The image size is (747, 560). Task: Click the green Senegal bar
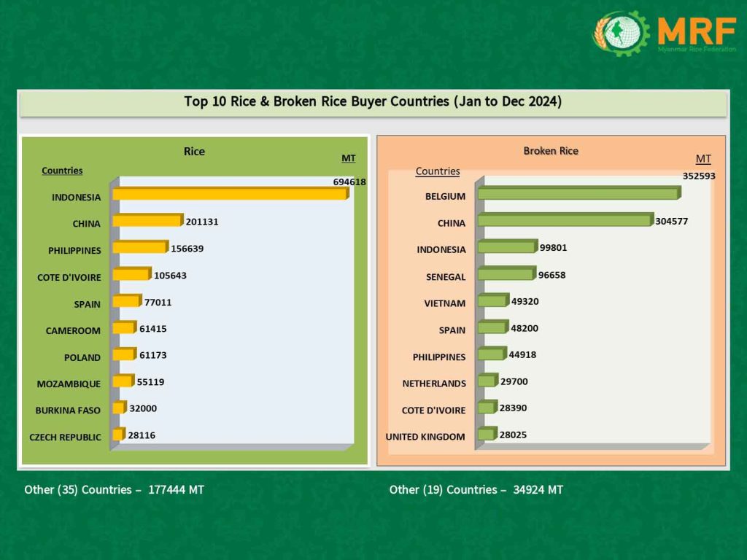pos(507,273)
